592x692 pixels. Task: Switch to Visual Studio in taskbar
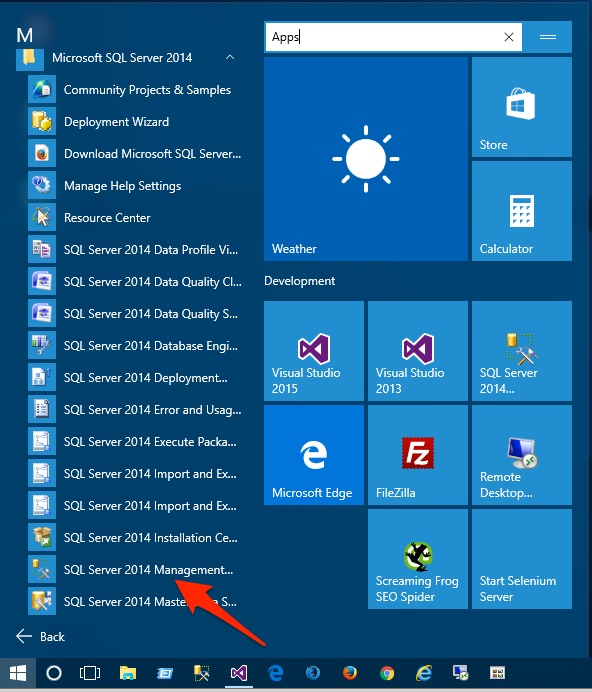pos(238,673)
